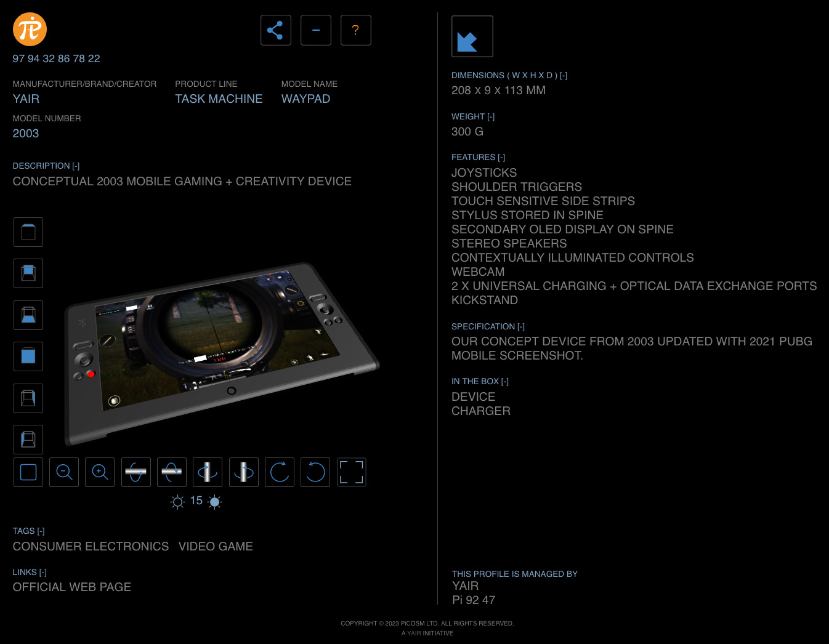
Task: Open the CONSUMER ELECTRONICS tag
Action: (x=91, y=547)
